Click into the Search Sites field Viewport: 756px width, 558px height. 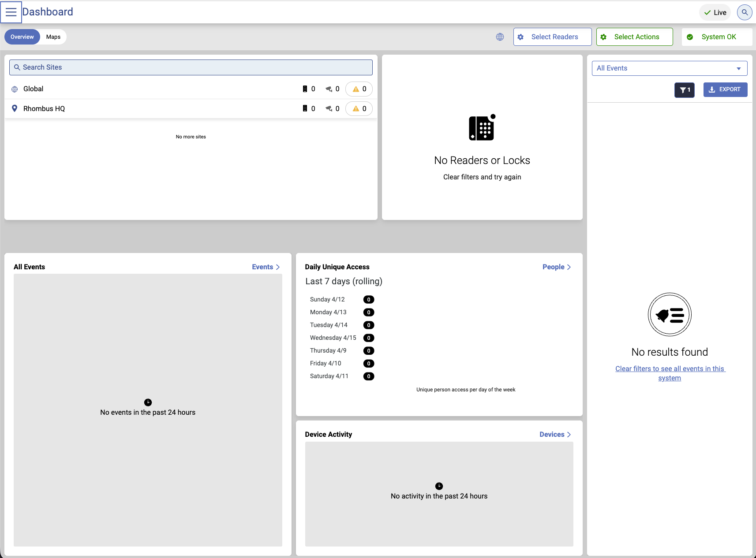191,67
